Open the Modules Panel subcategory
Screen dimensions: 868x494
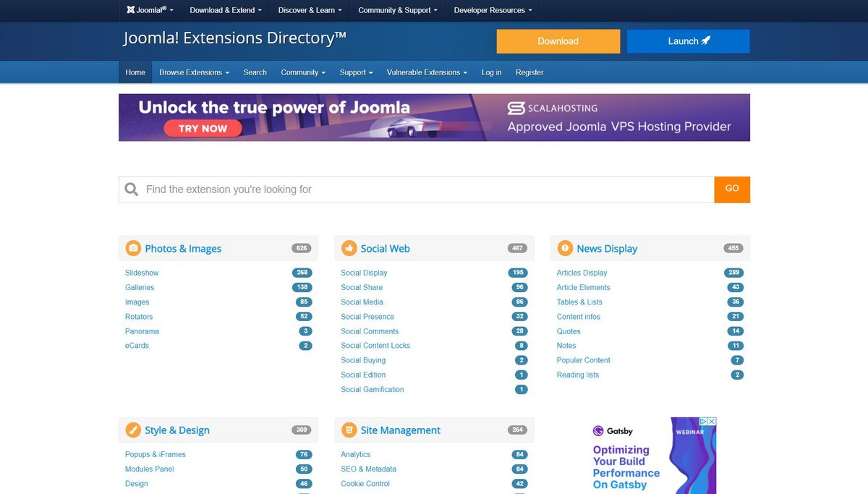pyautogui.click(x=150, y=469)
